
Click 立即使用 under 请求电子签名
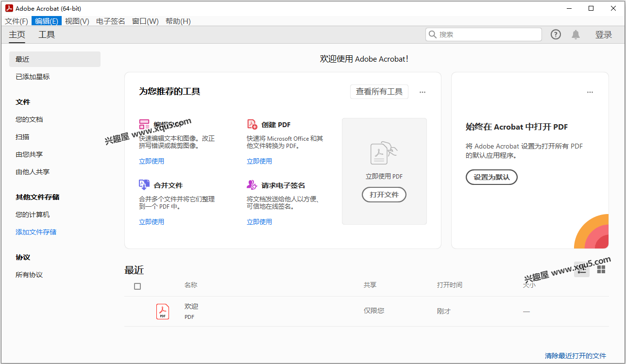(x=259, y=222)
